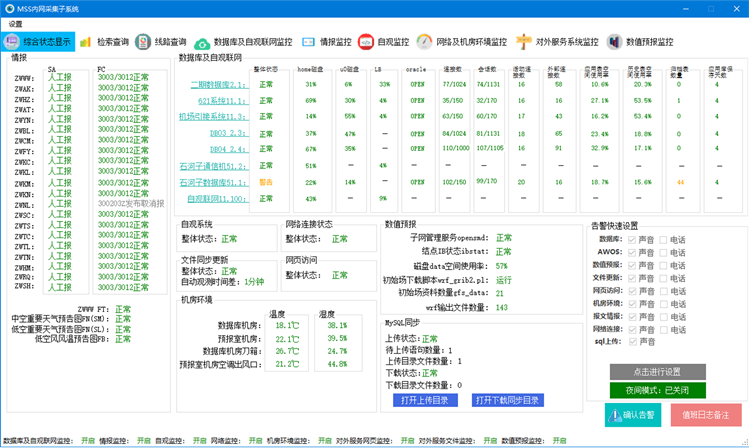
Task: Enable 电话 checkbox for sql上传 alarm
Action: pos(662,341)
